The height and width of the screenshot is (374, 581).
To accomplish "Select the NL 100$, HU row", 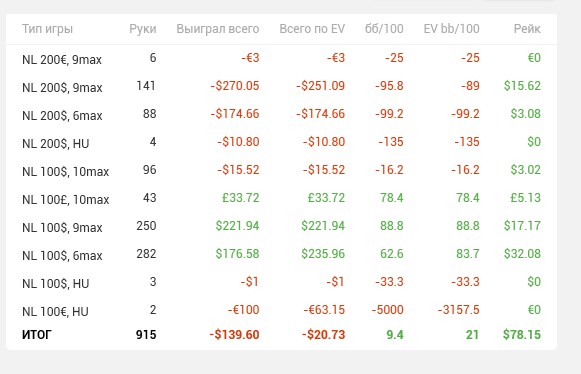I will pos(281,282).
